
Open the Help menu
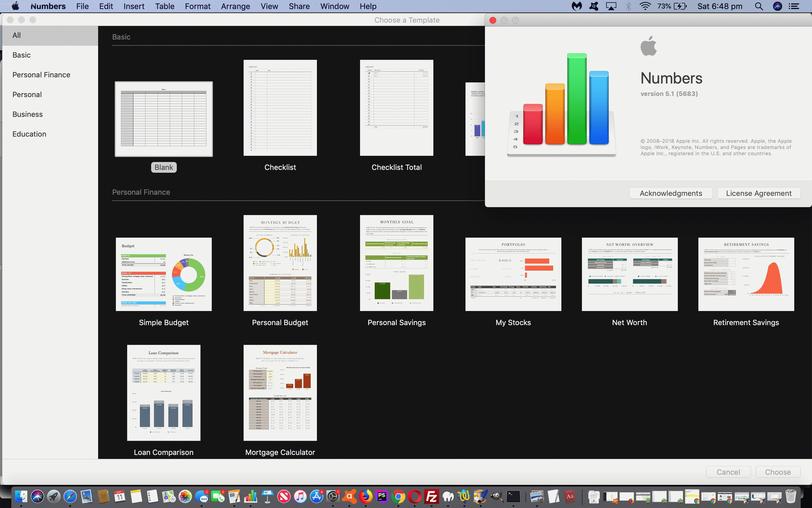coord(368,6)
